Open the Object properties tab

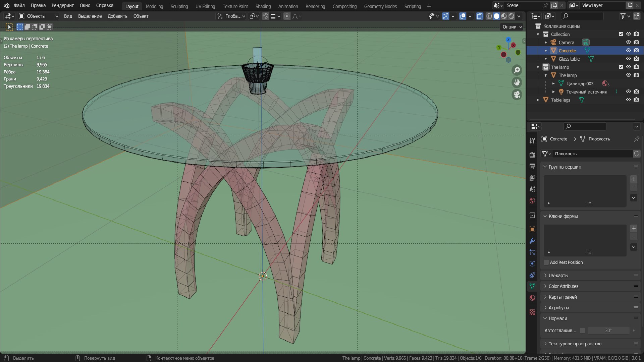pos(532,229)
